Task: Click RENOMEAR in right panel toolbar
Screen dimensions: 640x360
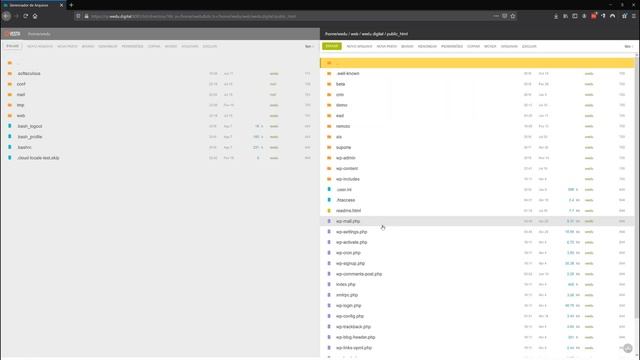Action: tap(427, 47)
